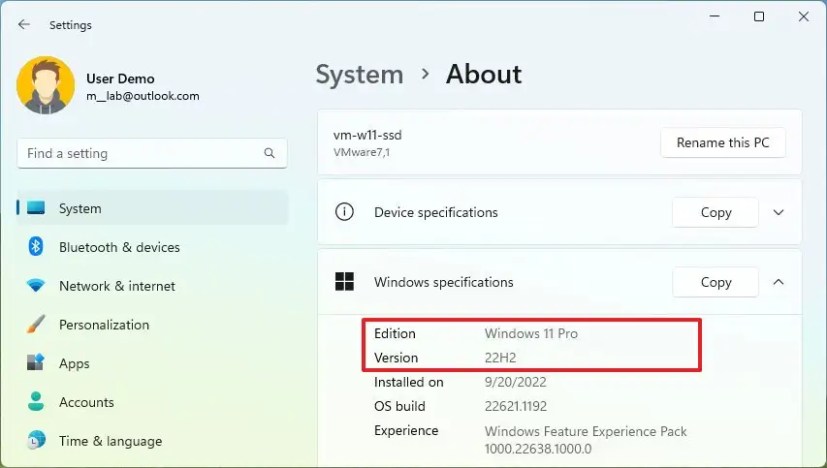The image size is (827, 468).
Task: Collapse the Windows specifications chevron
Action: (x=778, y=282)
